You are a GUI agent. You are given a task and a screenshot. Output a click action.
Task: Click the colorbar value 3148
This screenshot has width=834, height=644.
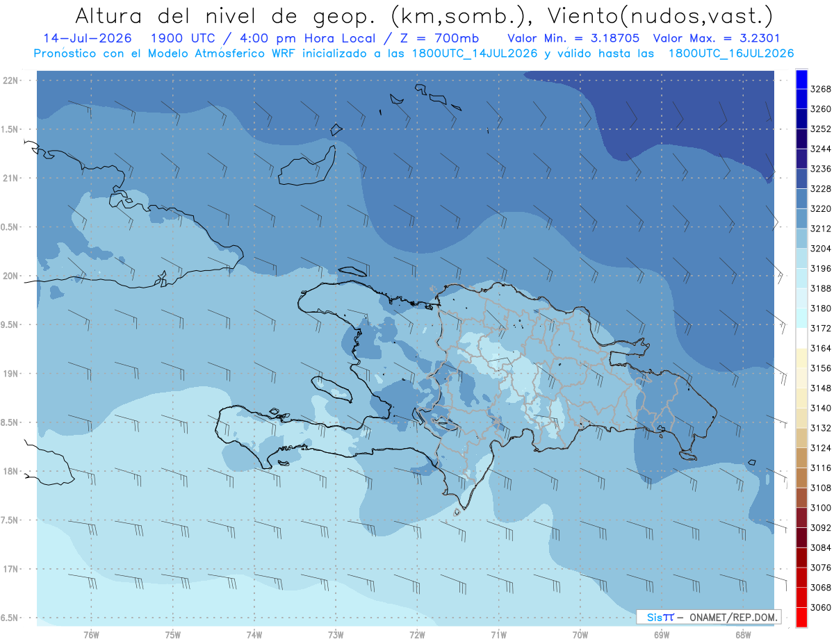pos(821,388)
